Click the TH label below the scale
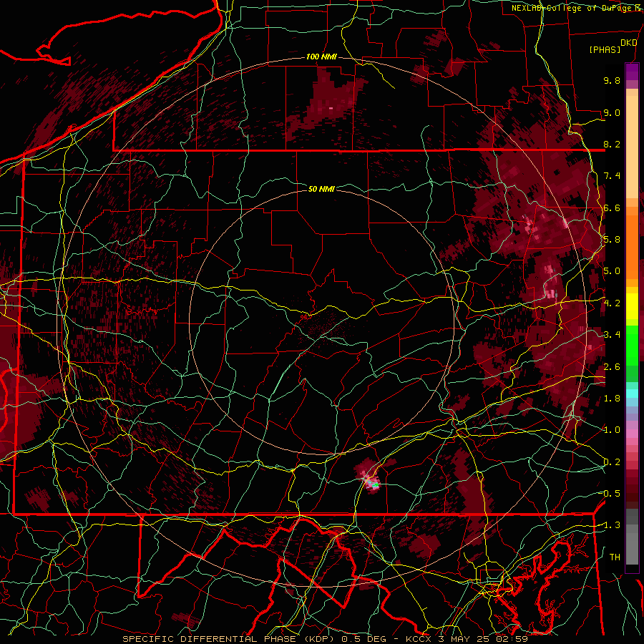The width and height of the screenshot is (644, 644). pos(615,557)
